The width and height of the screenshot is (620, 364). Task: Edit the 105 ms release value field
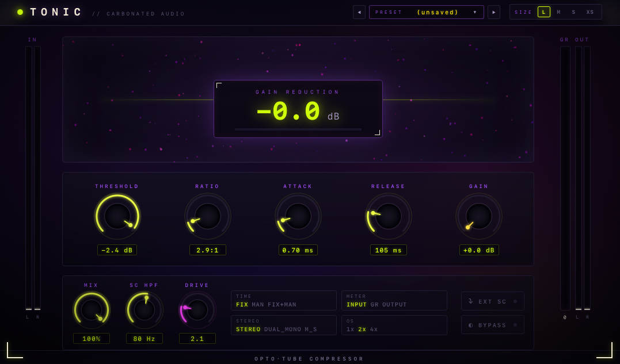coord(388,250)
